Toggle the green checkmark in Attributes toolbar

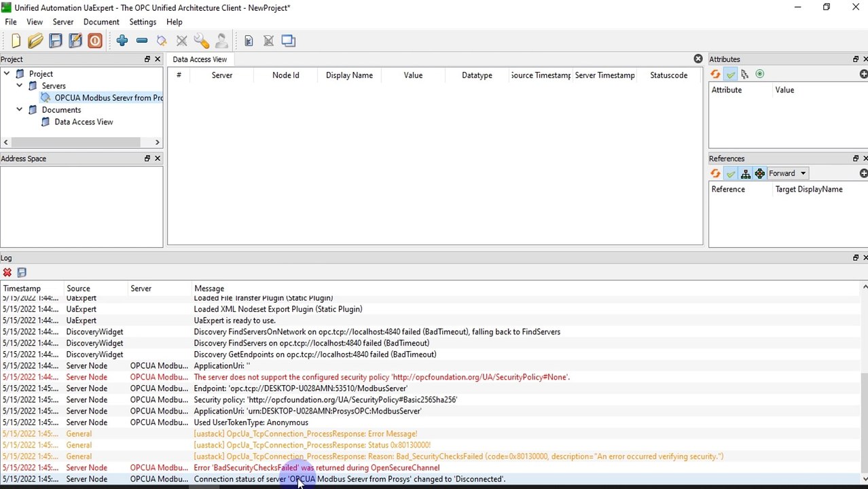pos(730,74)
